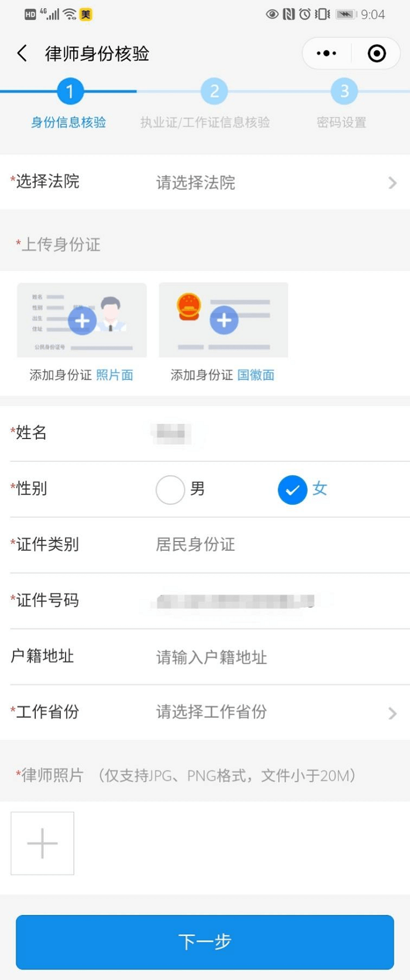This screenshot has width=410, height=980.
Task: Tap step 2 circle in progress bar
Action: pyautogui.click(x=214, y=91)
